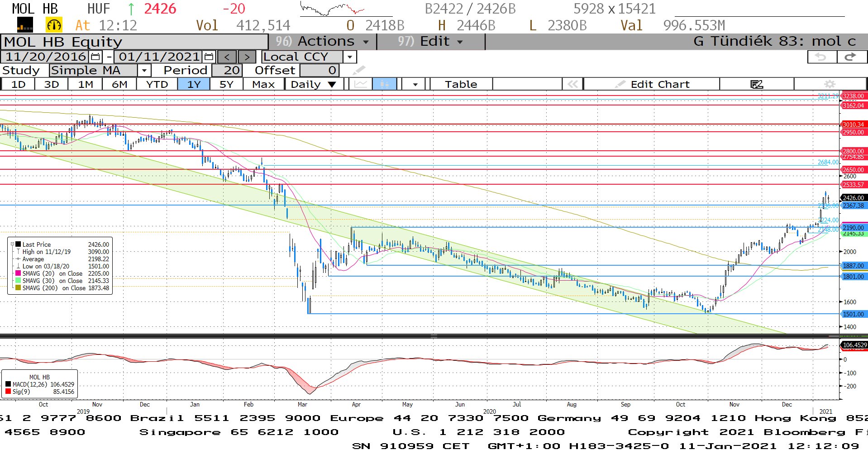Open chart type options dropdown arrow

click(415, 84)
